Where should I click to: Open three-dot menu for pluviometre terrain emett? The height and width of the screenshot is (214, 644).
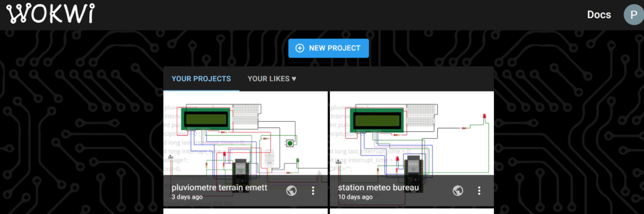(x=313, y=191)
